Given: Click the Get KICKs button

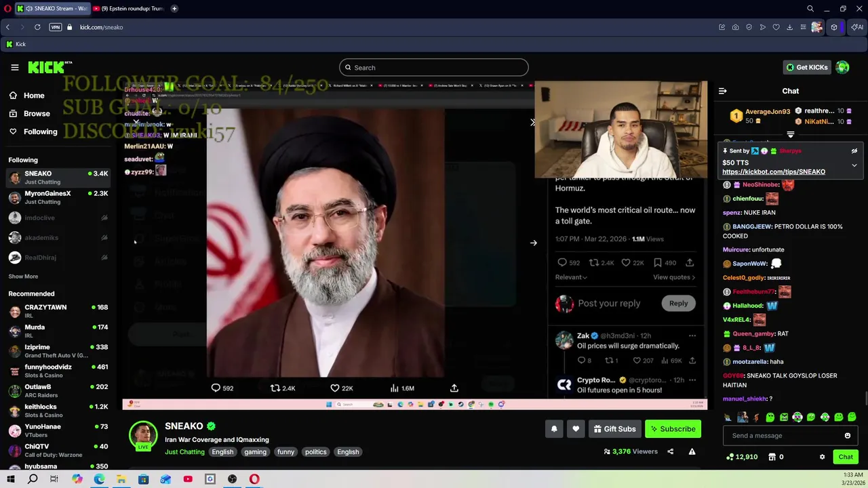Looking at the screenshot, I should [x=807, y=67].
